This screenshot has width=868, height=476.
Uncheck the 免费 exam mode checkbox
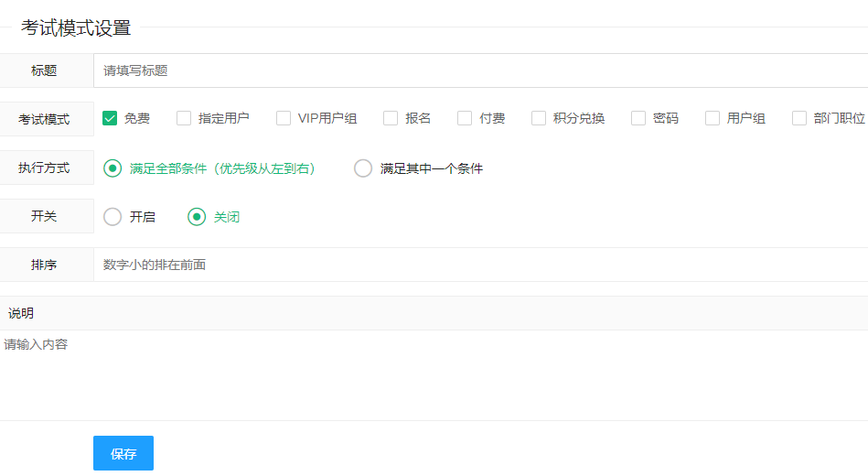(x=110, y=118)
